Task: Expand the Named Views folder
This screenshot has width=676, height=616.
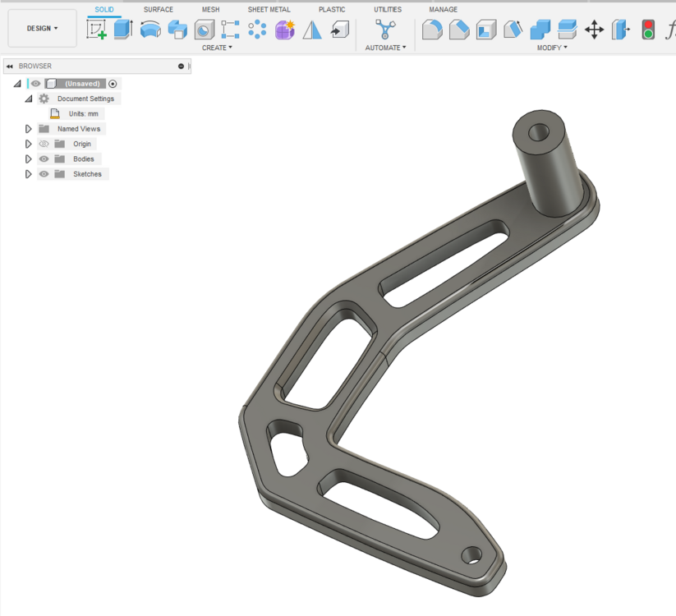Action: point(27,128)
